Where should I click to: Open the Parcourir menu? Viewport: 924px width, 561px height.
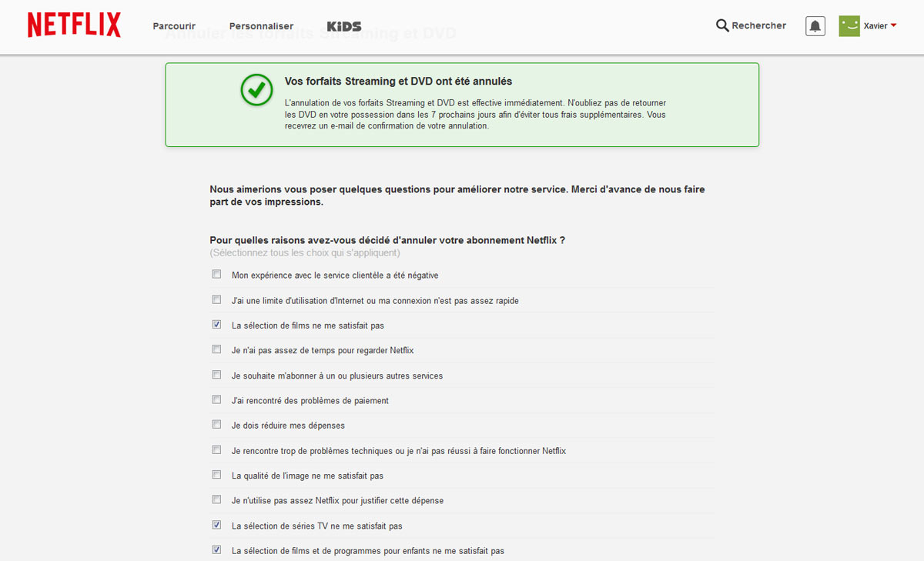point(174,26)
